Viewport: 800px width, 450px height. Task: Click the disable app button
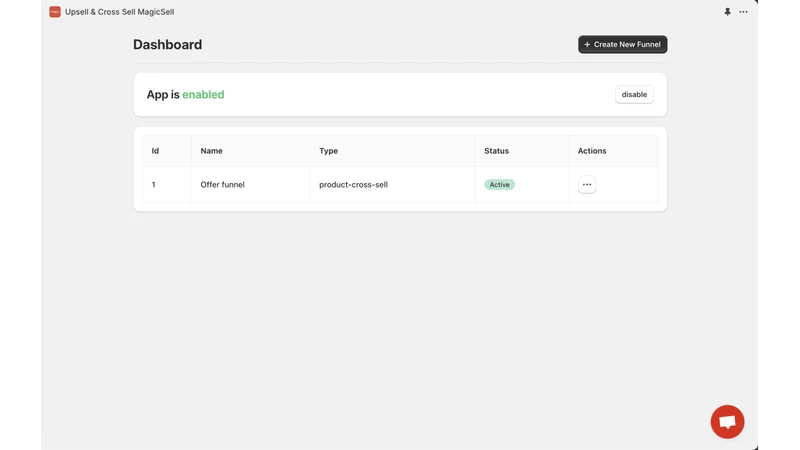point(634,94)
